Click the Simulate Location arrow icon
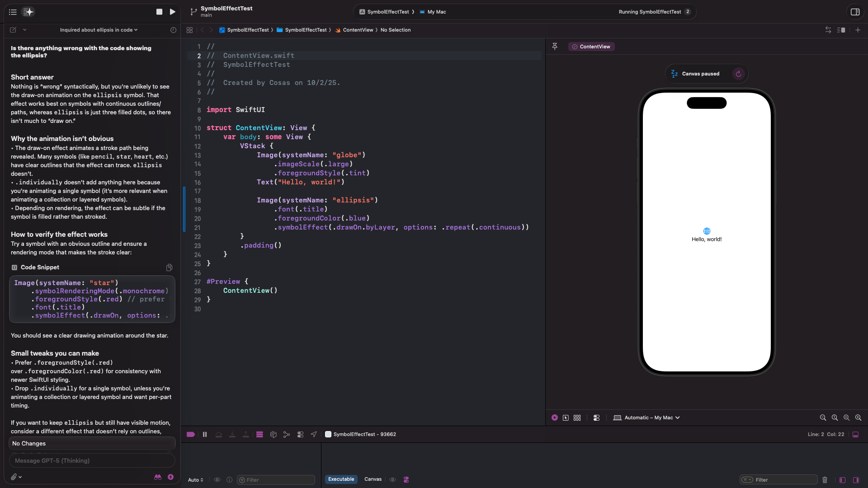868x488 pixels. coord(314,434)
